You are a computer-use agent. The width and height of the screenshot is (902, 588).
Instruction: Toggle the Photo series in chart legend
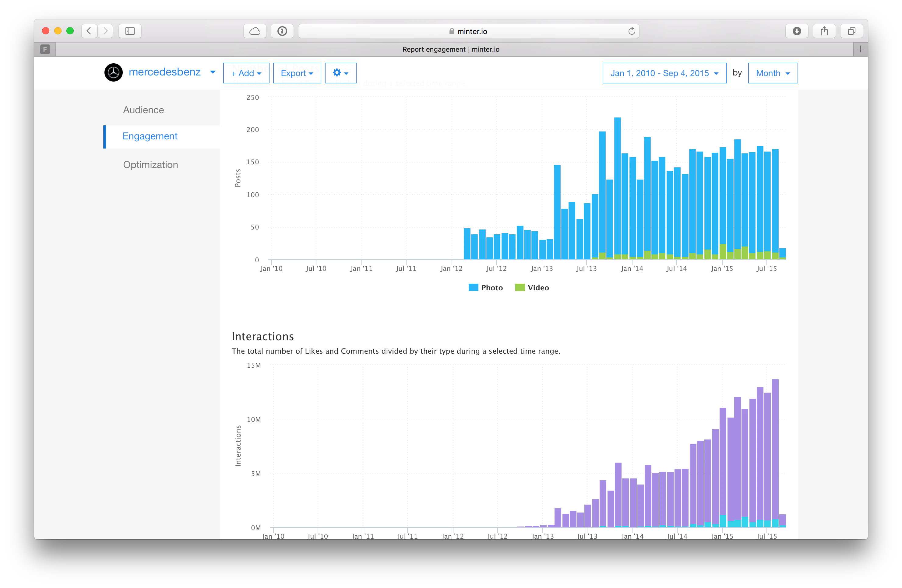(x=486, y=288)
